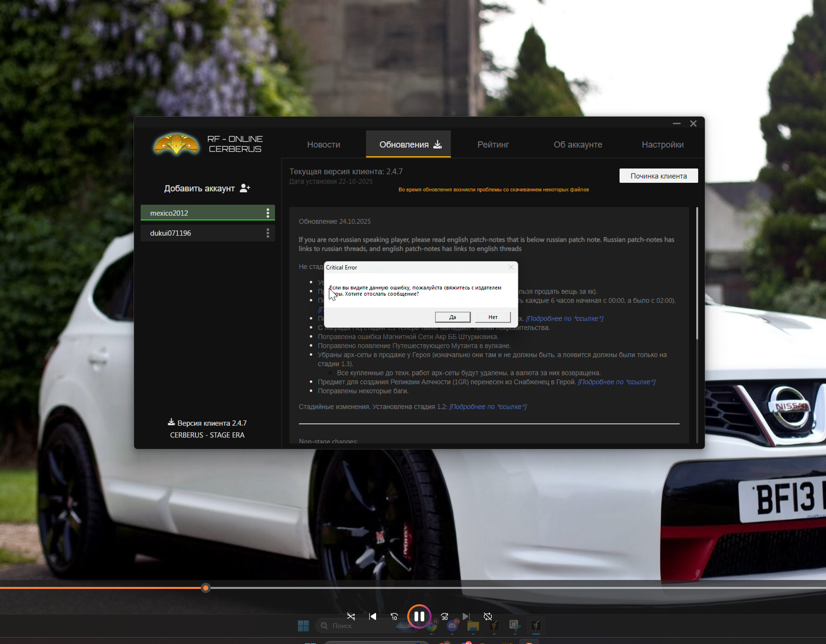Go to previous track

point(373,616)
